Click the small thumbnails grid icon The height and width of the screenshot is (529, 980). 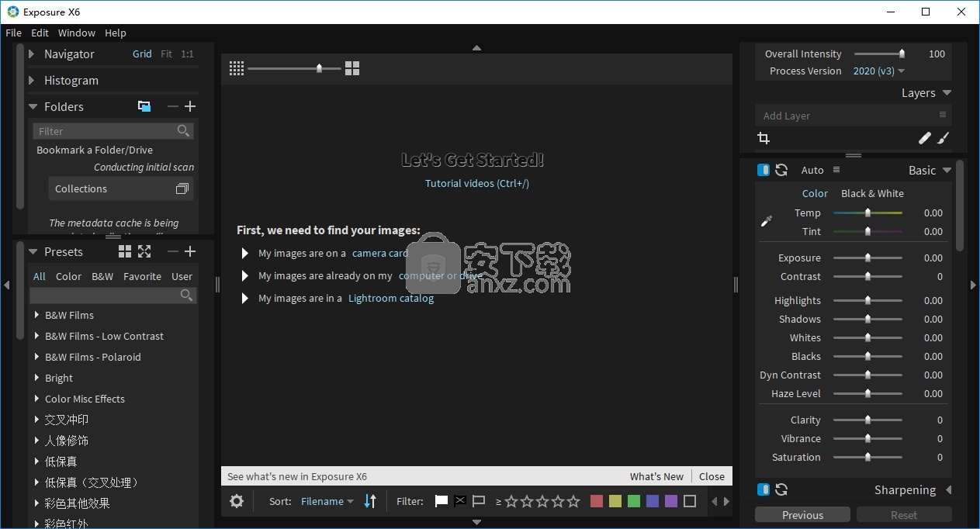(x=237, y=68)
